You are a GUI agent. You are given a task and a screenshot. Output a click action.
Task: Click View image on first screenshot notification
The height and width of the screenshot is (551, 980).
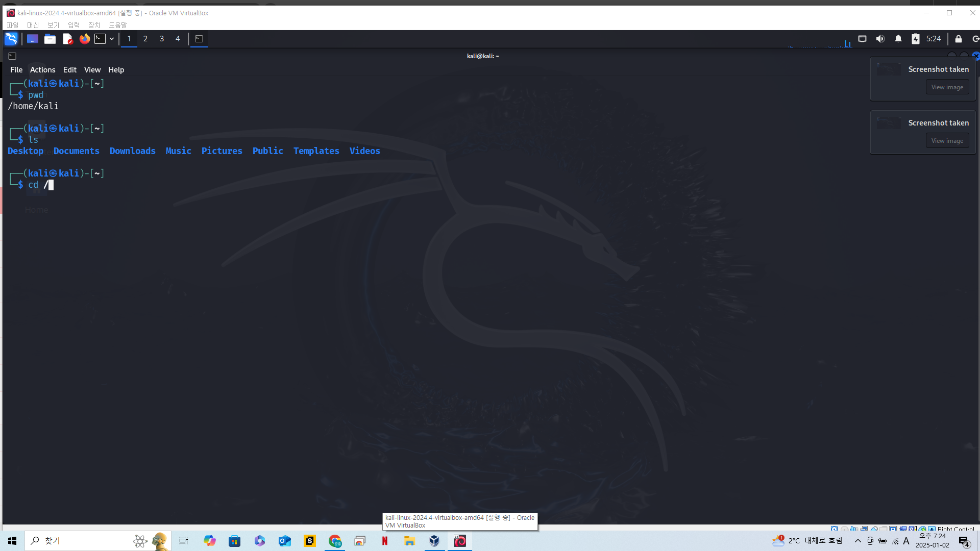coord(947,87)
